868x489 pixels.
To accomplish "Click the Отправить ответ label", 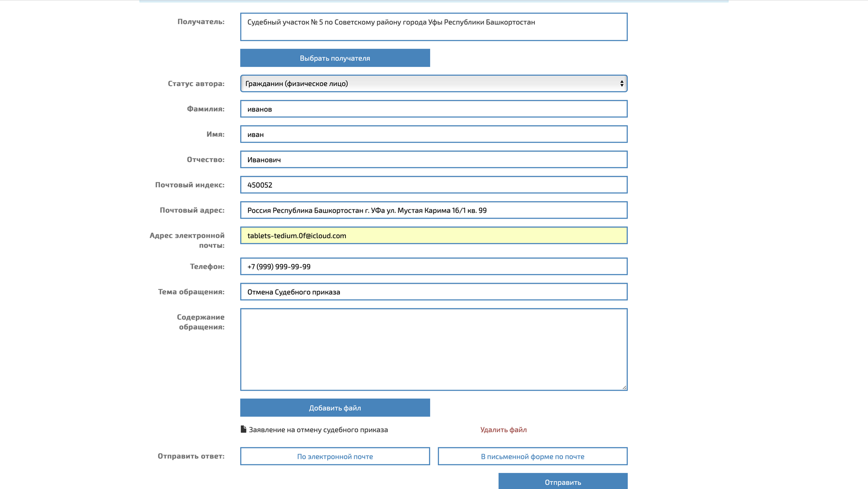I will coord(191,456).
